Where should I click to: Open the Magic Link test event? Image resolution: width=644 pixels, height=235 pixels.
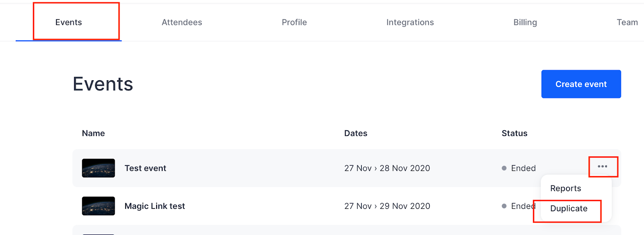(155, 206)
